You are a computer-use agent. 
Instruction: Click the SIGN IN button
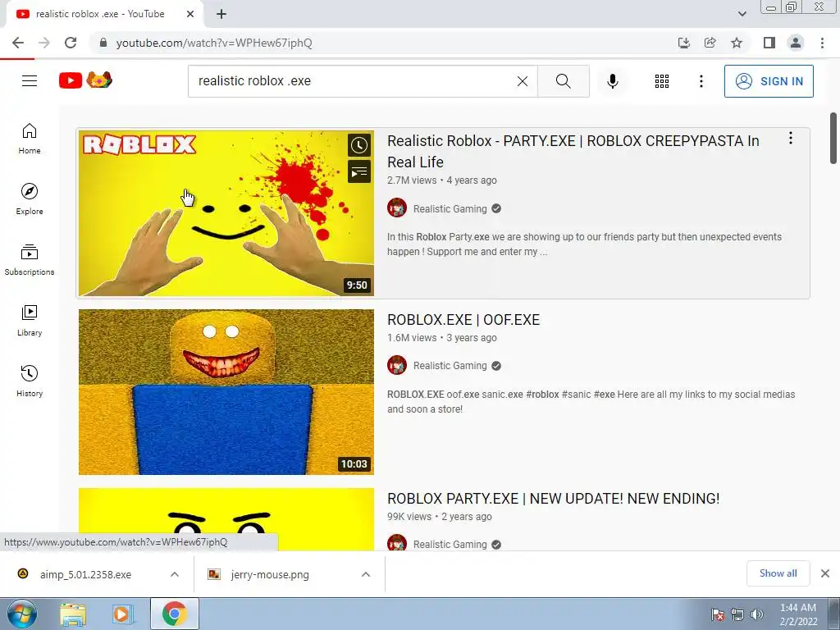point(768,81)
